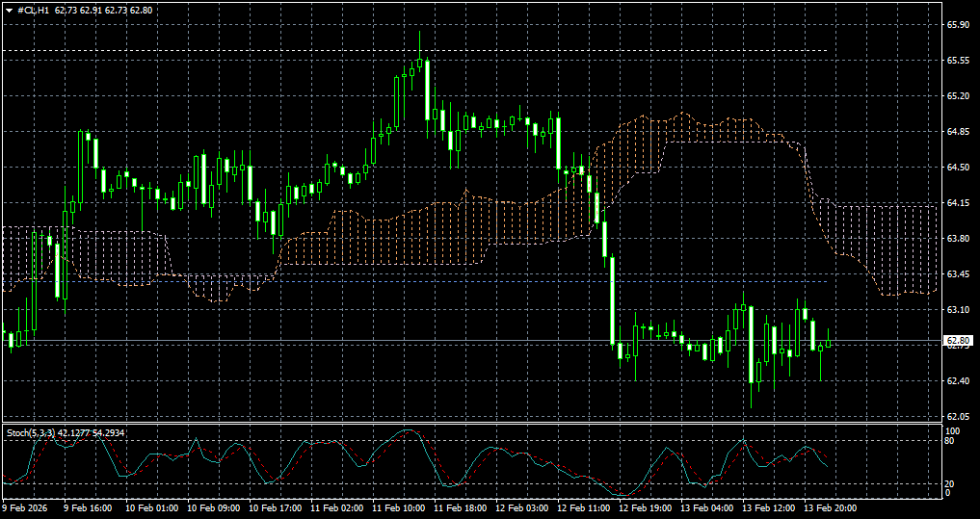Click the 10 Feb 09:00 time label

point(214,508)
